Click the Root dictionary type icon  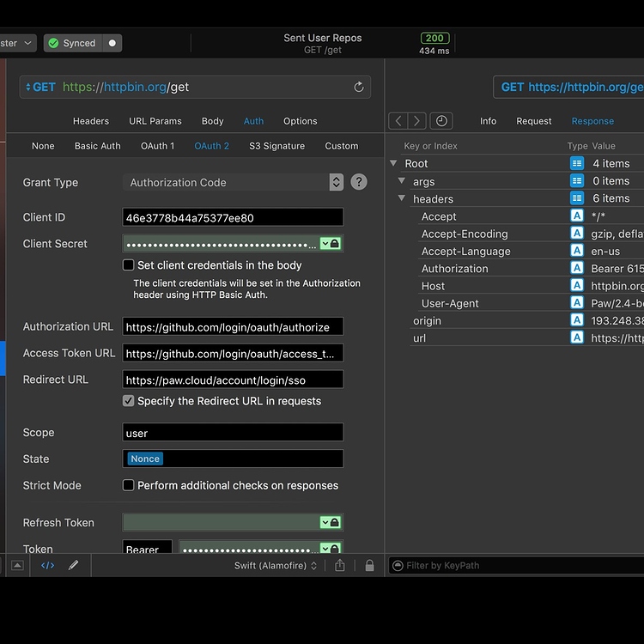coord(577,163)
